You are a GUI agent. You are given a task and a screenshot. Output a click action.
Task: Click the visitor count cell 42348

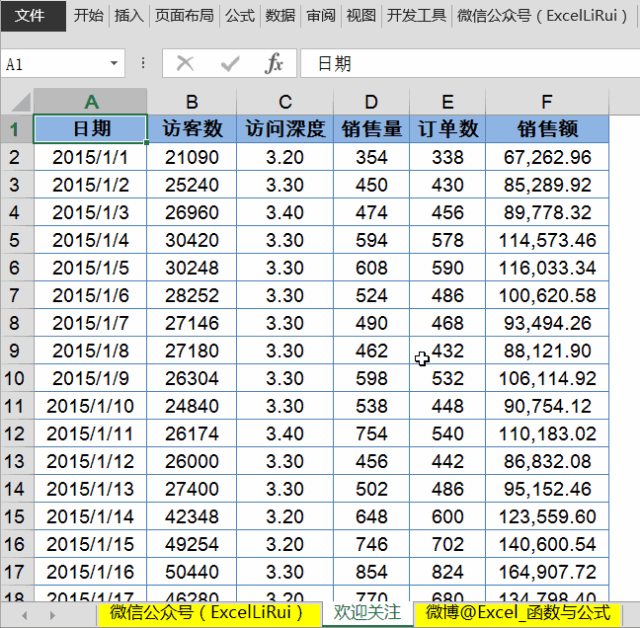tap(192, 517)
